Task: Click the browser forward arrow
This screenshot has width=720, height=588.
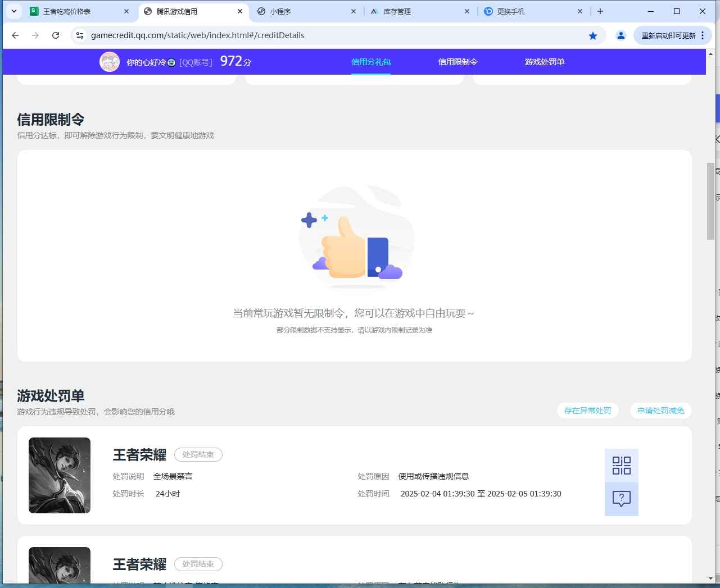Action: (x=35, y=35)
